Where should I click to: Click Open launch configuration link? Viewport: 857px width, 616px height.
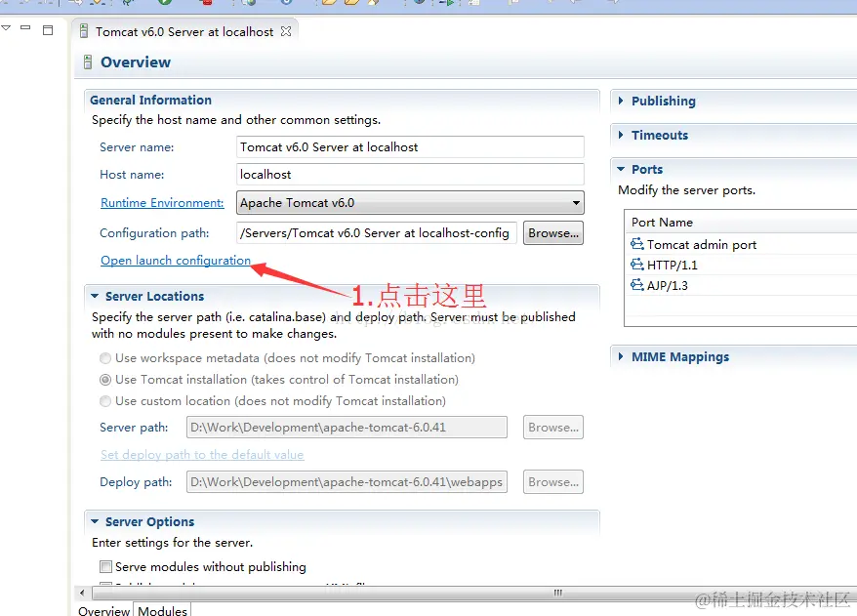(176, 261)
